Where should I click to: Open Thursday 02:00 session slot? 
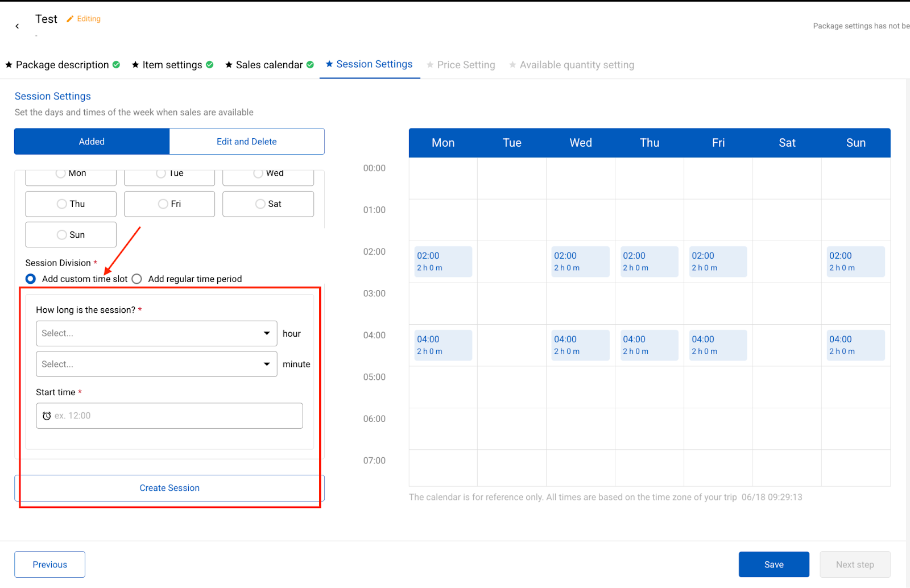click(650, 262)
